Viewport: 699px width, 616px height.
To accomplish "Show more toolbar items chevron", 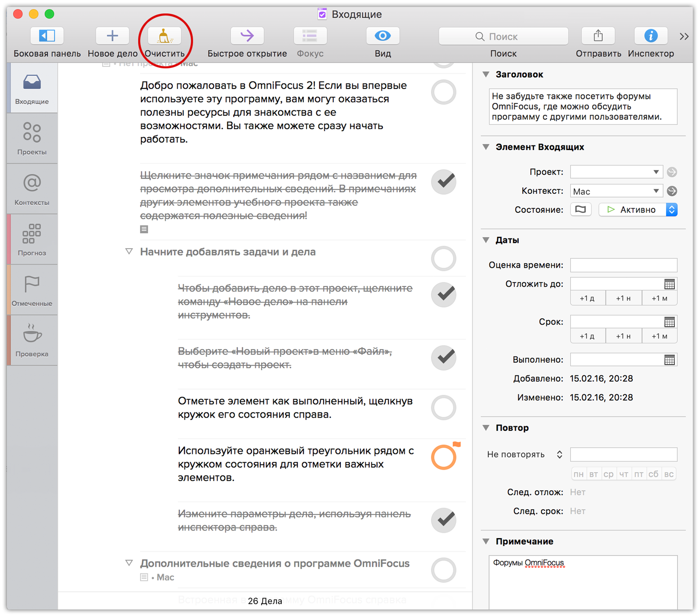I will (684, 36).
